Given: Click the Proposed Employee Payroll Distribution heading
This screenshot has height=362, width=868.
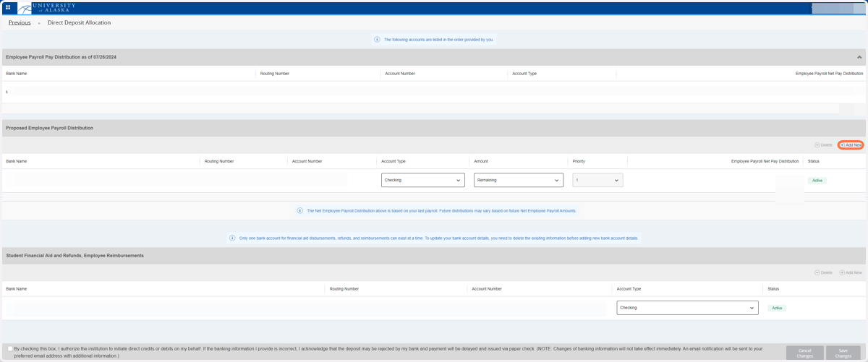Looking at the screenshot, I should pos(49,128).
